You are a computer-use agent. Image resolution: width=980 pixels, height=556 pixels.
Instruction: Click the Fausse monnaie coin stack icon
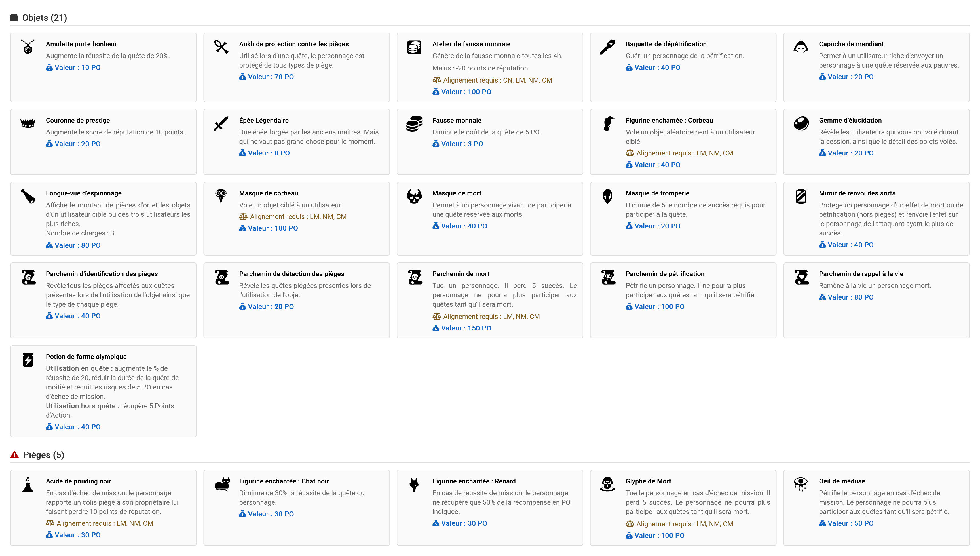[x=415, y=124]
